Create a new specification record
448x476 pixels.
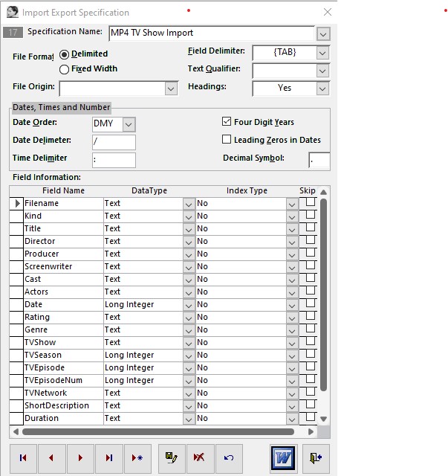pyautogui.click(x=137, y=458)
